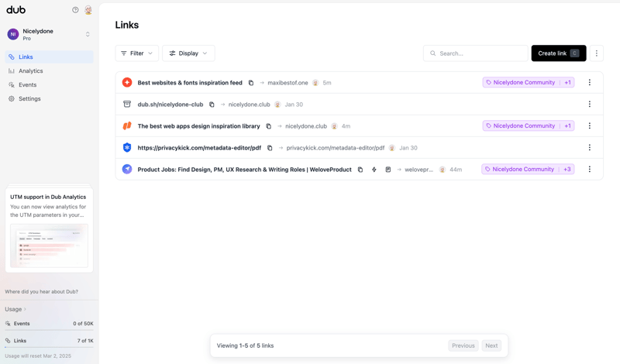Click the orange favicon of web apps library row
The image size is (620, 364).
[127, 125]
